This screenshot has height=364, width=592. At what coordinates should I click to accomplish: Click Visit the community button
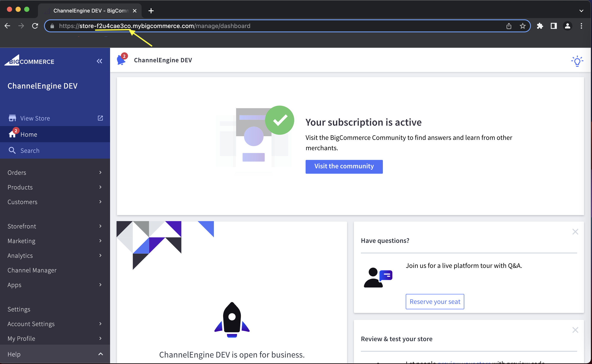pyautogui.click(x=344, y=166)
